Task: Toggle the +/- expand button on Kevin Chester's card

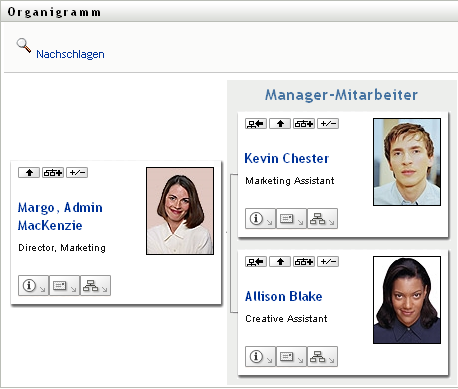Action: point(328,124)
